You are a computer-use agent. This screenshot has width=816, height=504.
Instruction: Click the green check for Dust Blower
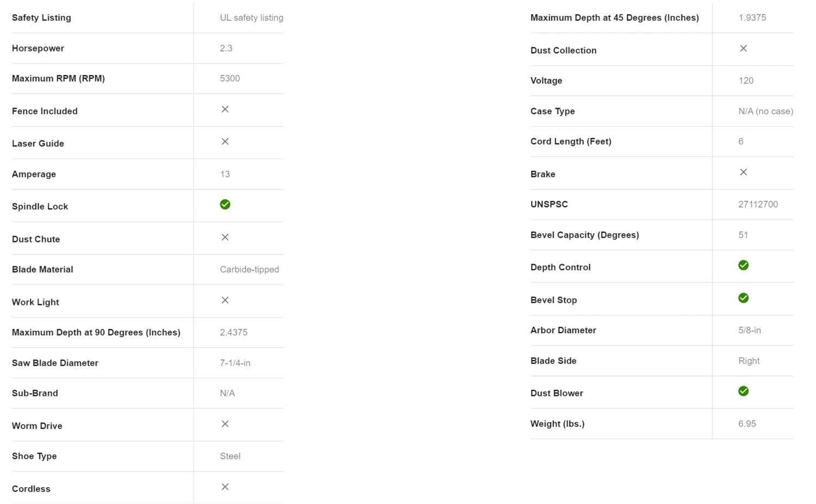tap(744, 391)
